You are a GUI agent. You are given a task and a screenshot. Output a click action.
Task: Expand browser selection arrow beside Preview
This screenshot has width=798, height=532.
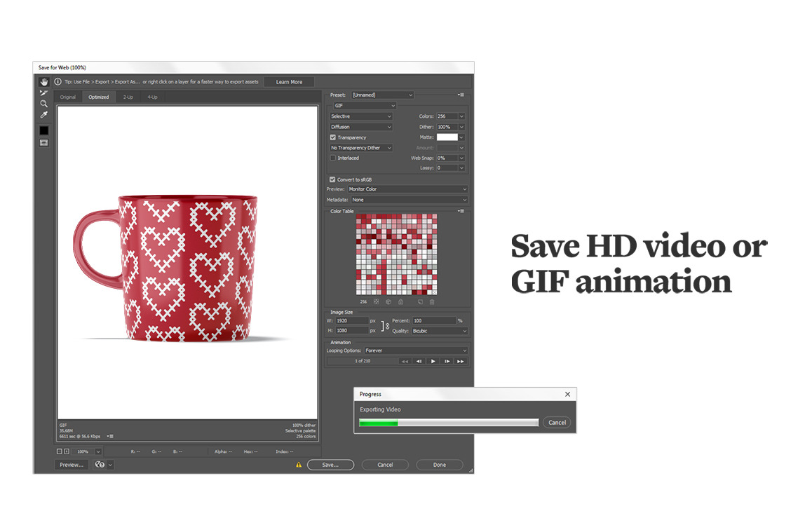[x=110, y=464]
